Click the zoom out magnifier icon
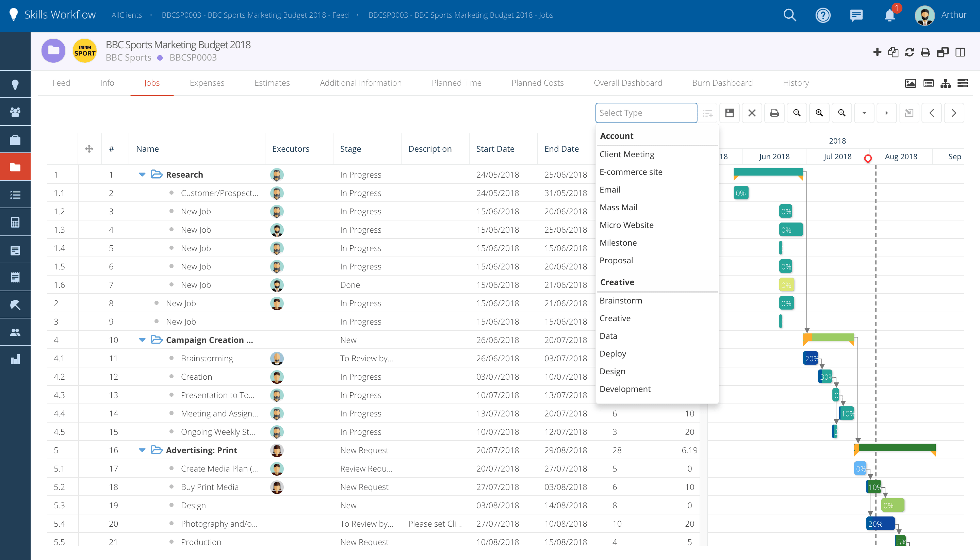 click(797, 113)
